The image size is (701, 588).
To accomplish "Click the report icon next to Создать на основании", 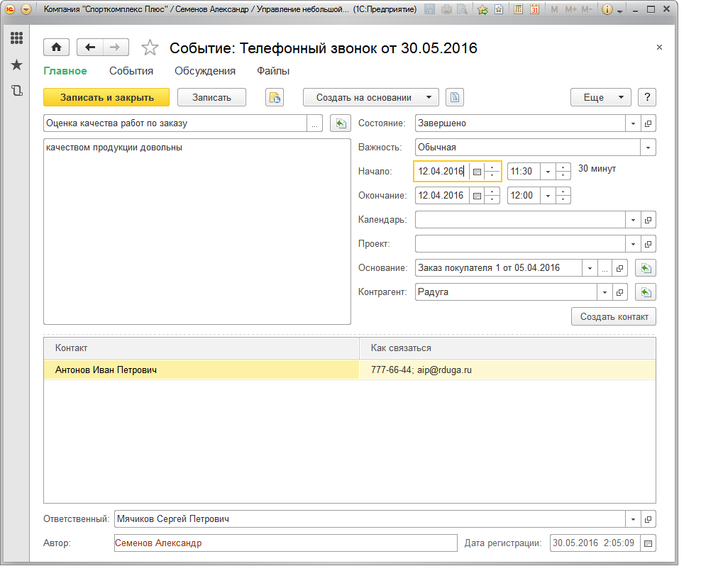I will coord(455,97).
